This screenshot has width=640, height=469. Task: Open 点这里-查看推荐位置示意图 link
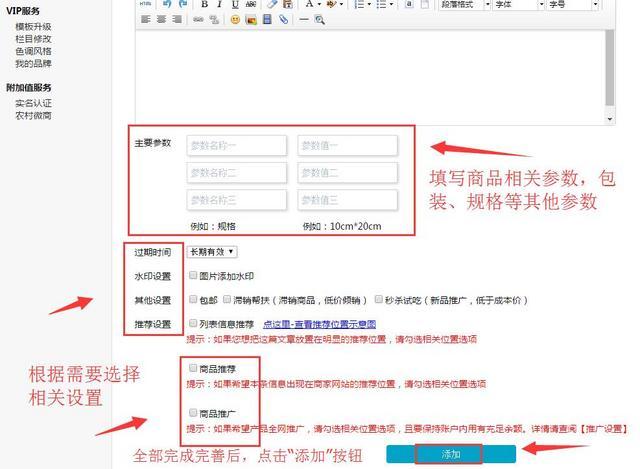point(319,324)
